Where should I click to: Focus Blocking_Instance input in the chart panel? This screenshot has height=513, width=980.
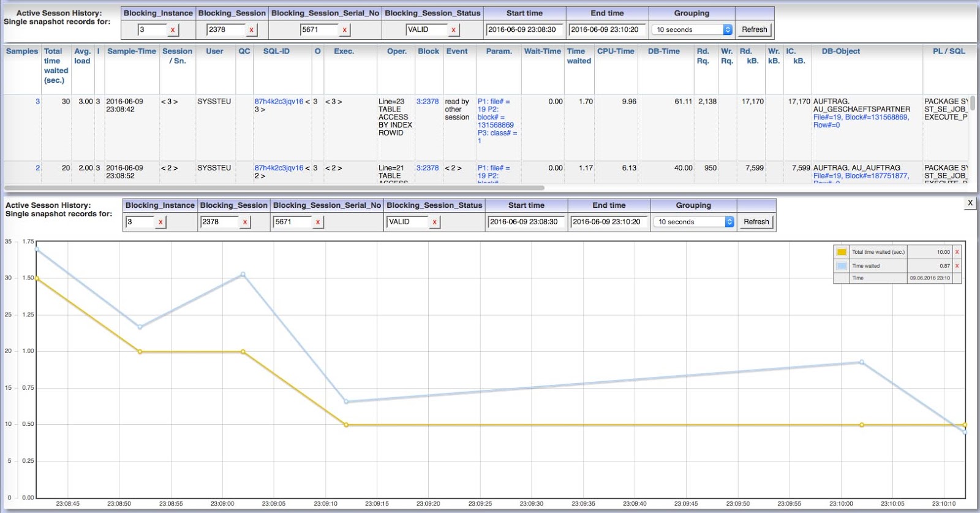[x=141, y=222]
